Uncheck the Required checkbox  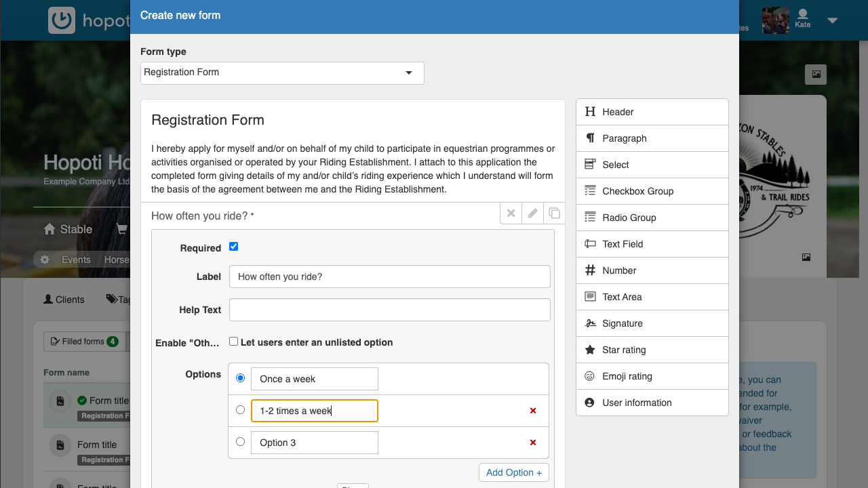click(x=234, y=247)
